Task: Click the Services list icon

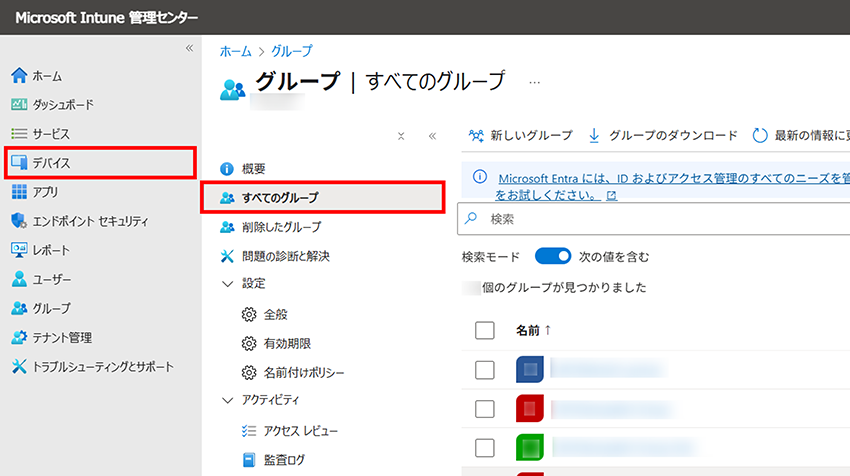Action: (x=19, y=133)
